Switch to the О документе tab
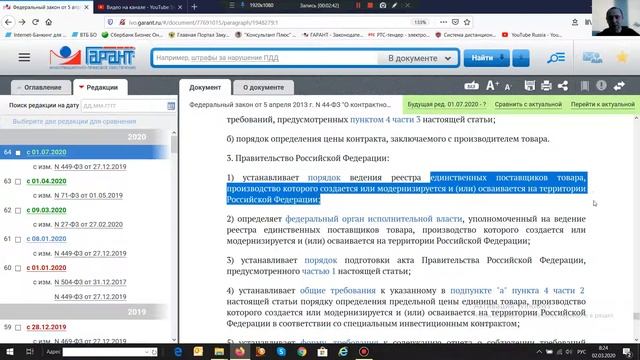Image resolution: width=640 pixels, height=360 pixels. coord(263,87)
